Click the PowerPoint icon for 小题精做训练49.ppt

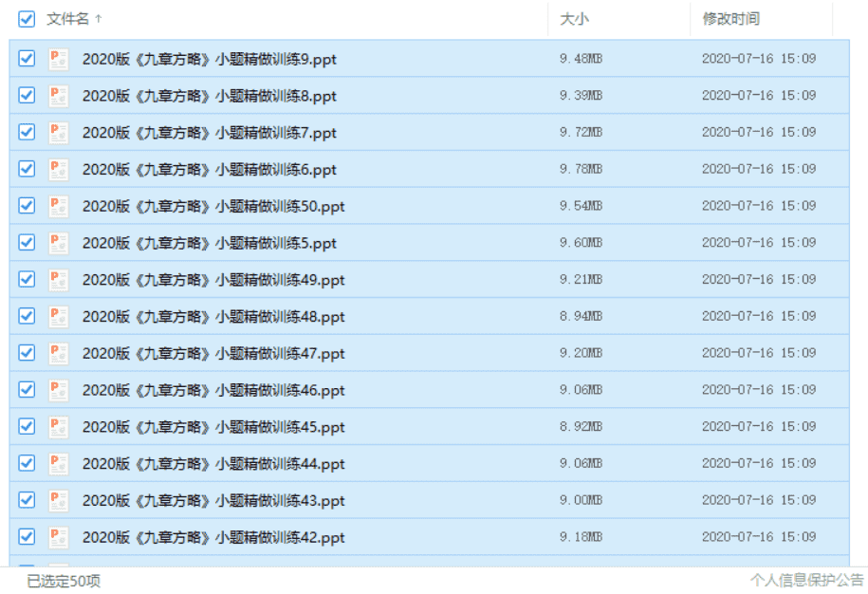click(58, 280)
